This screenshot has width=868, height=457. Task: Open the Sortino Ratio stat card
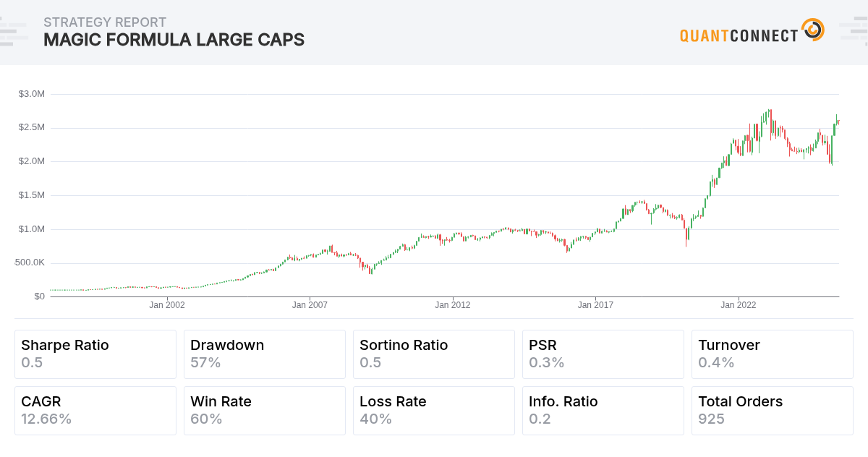pyautogui.click(x=434, y=354)
